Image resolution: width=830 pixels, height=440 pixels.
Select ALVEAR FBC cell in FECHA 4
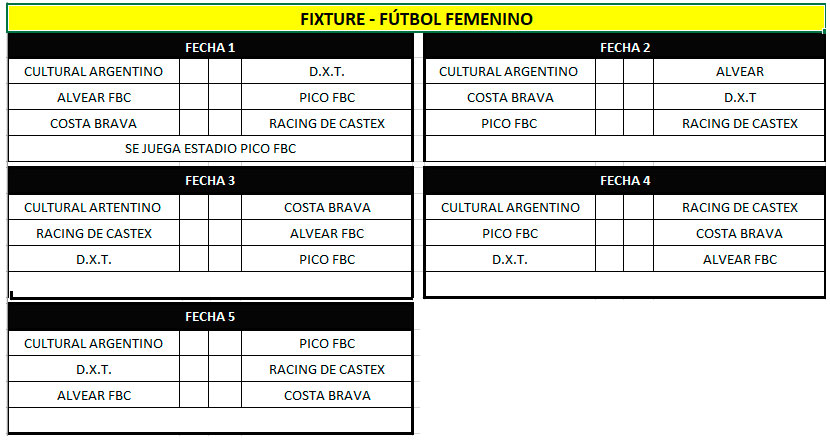pyautogui.click(x=740, y=259)
